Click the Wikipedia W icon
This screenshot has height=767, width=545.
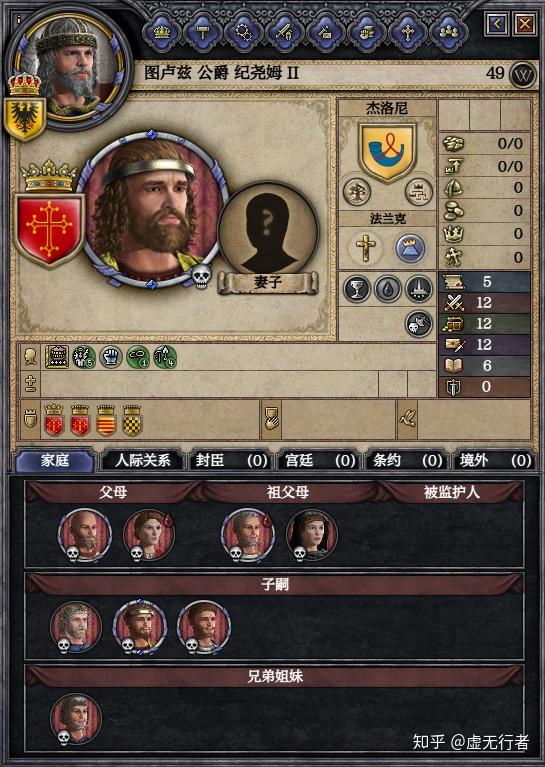(x=523, y=75)
